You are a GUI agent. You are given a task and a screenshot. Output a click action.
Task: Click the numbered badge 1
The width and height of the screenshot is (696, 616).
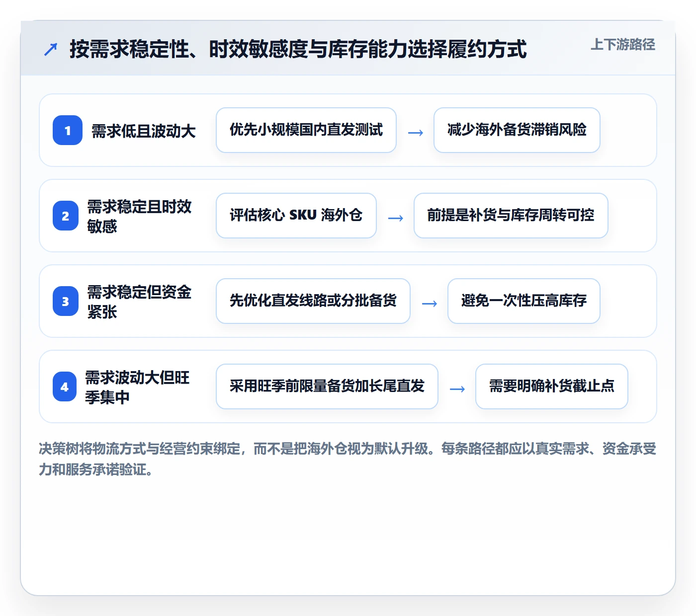click(x=68, y=130)
